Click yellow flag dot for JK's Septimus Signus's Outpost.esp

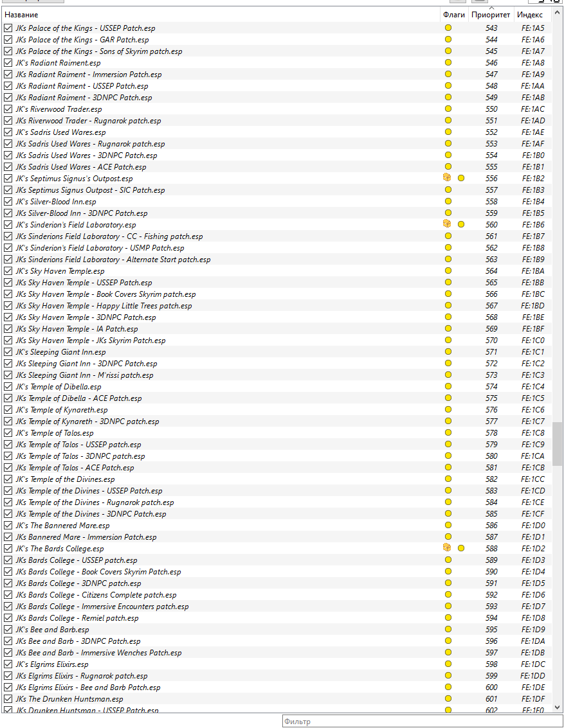point(461,178)
